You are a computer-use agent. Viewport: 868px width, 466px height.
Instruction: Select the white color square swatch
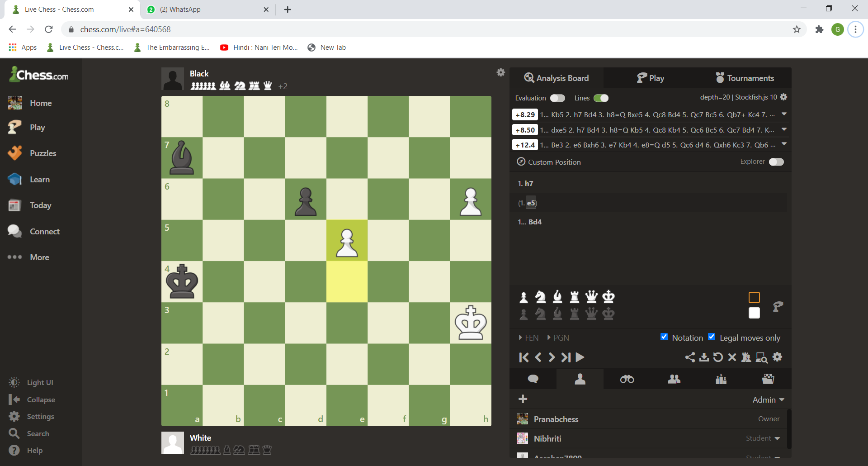pyautogui.click(x=754, y=313)
